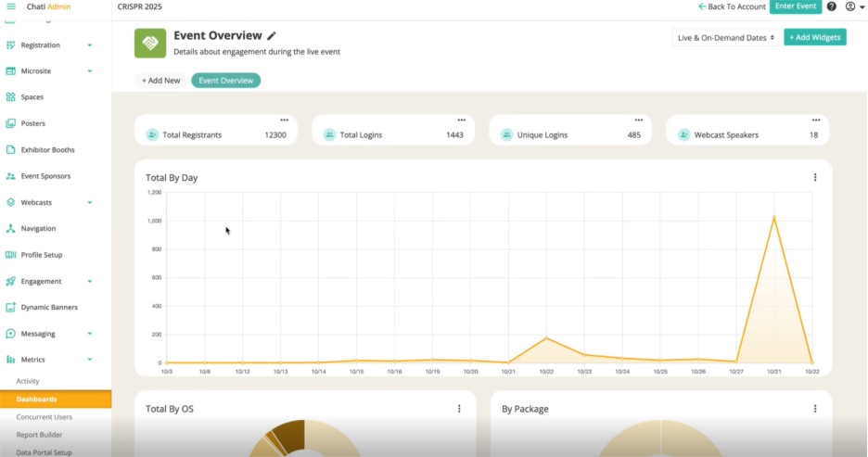Click the Add Widgets button

tap(814, 37)
